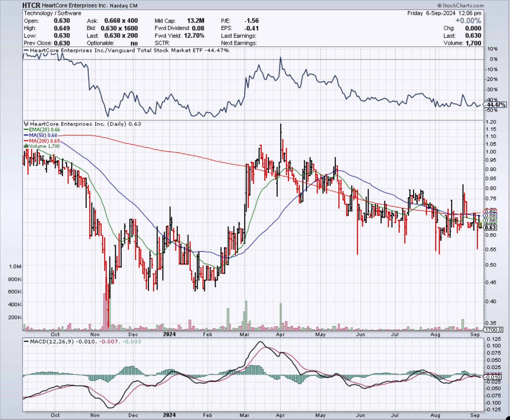The image size is (510, 420).
Task: Click the Jun label under the MACD panel
Action: pos(360,415)
